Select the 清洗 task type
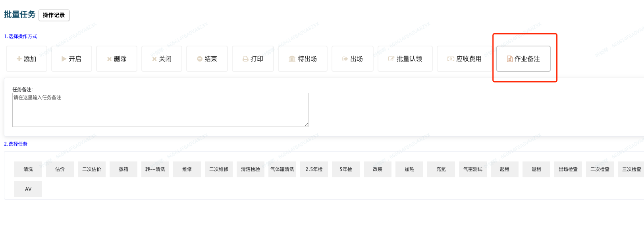The image size is (644, 242). click(x=28, y=169)
